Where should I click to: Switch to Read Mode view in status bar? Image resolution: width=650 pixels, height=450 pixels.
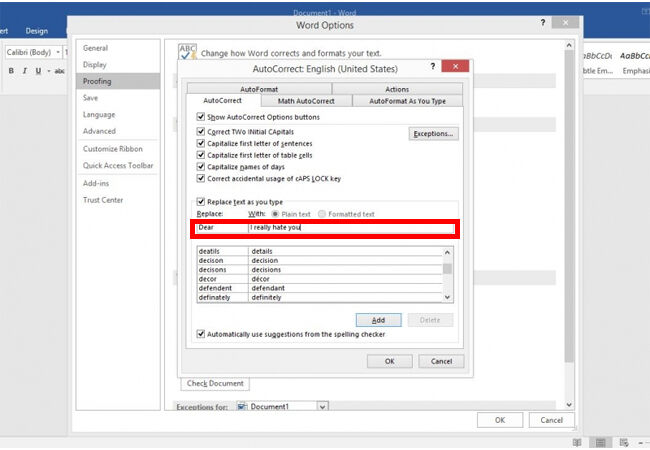(577, 443)
